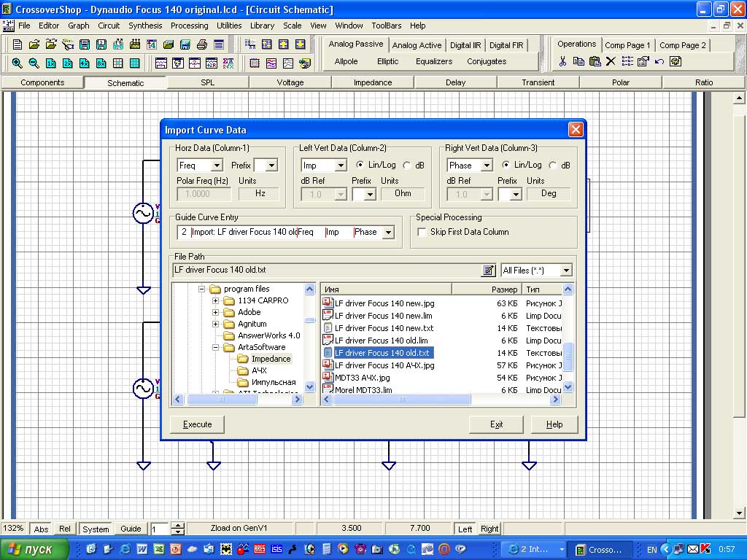Image resolution: width=747 pixels, height=560 pixels.
Task: Select dB radio for Right Vert Data
Action: point(553,166)
